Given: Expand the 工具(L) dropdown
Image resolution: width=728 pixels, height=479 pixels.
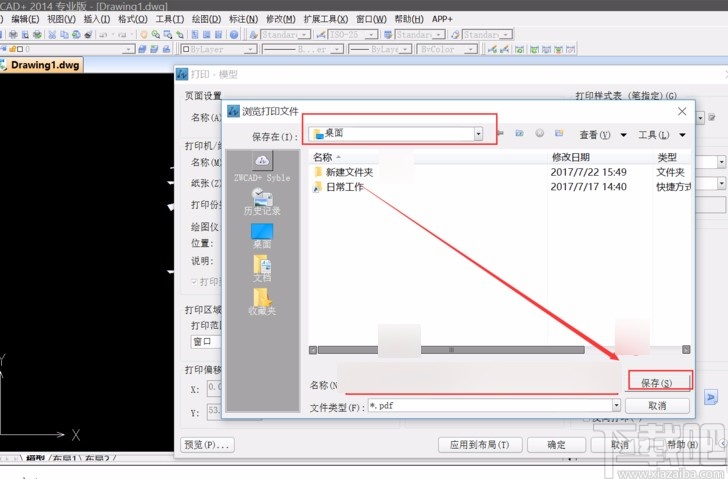Looking at the screenshot, I should [x=682, y=135].
